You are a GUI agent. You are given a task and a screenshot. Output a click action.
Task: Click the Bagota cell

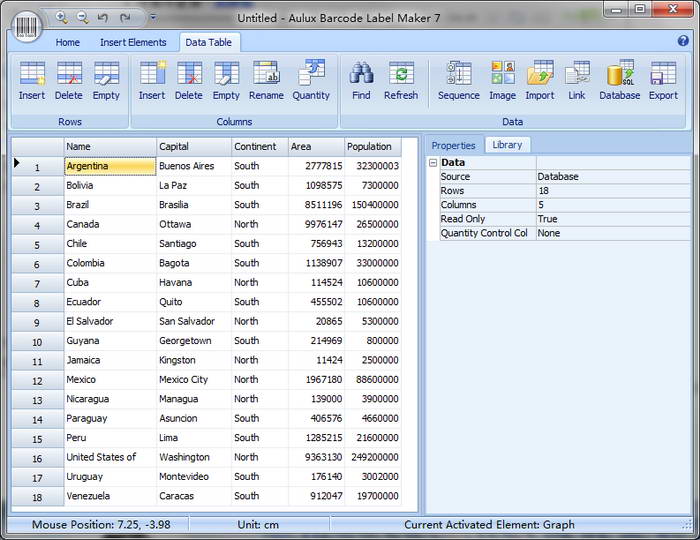(194, 263)
